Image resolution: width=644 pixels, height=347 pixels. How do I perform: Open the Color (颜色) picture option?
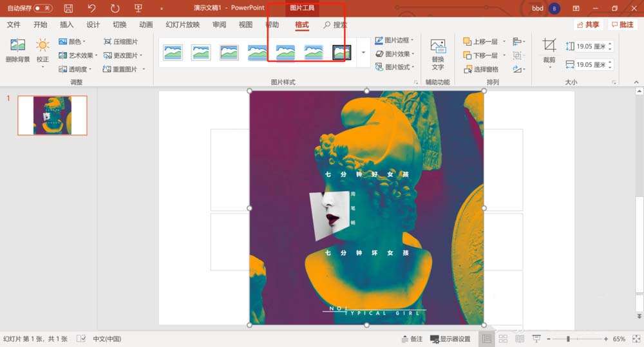coord(72,41)
